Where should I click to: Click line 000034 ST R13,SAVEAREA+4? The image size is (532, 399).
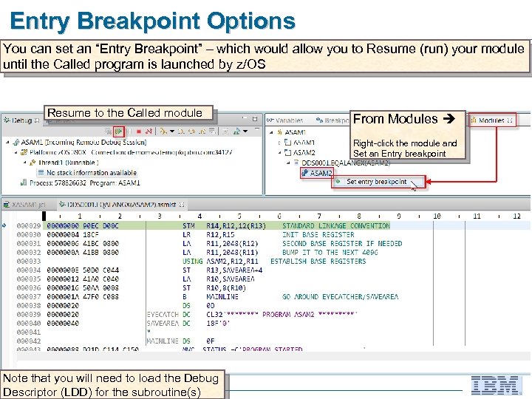coord(222,270)
